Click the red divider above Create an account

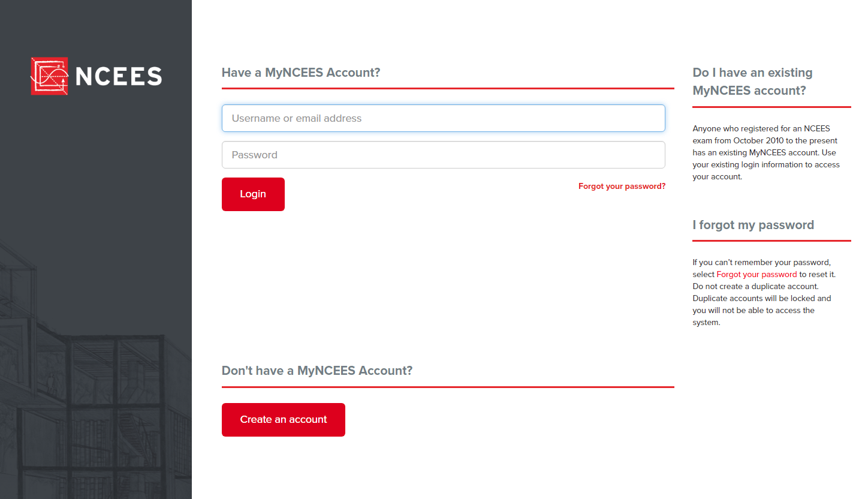[x=448, y=387]
